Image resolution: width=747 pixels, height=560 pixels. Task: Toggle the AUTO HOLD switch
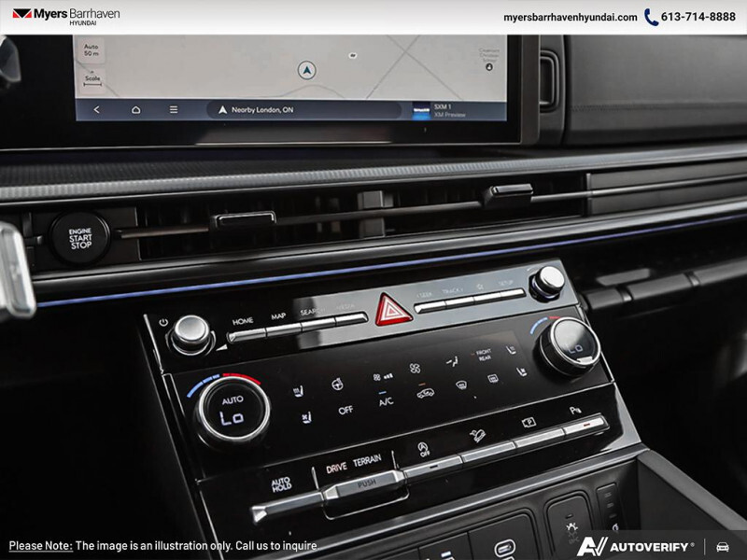pyautogui.click(x=281, y=485)
